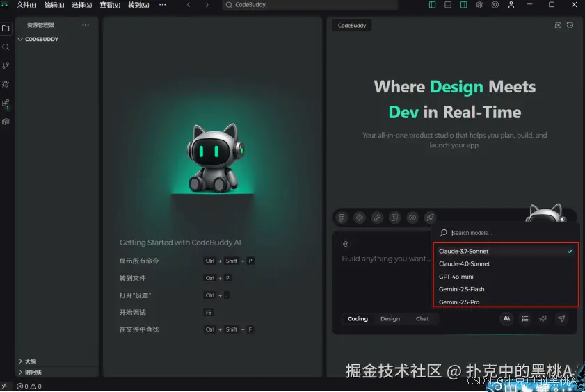585x392 pixels.
Task: Click the sparkle enhance prompt icon
Action: (543, 318)
